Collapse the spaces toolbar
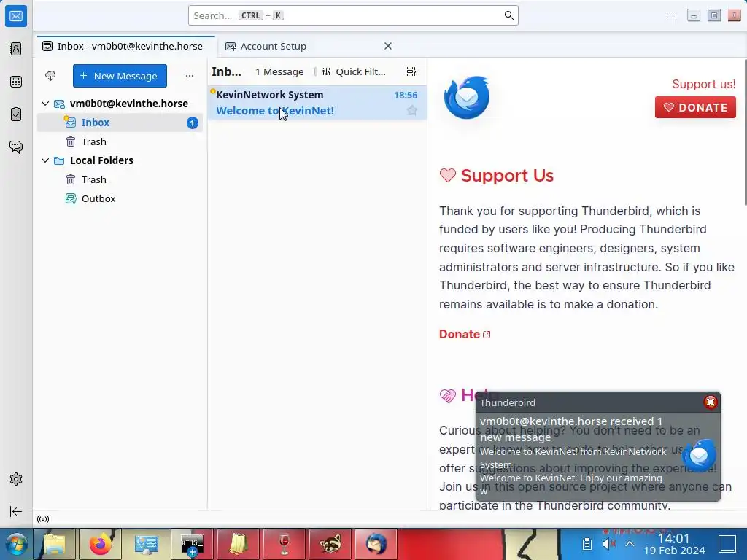747x560 pixels. (x=16, y=511)
